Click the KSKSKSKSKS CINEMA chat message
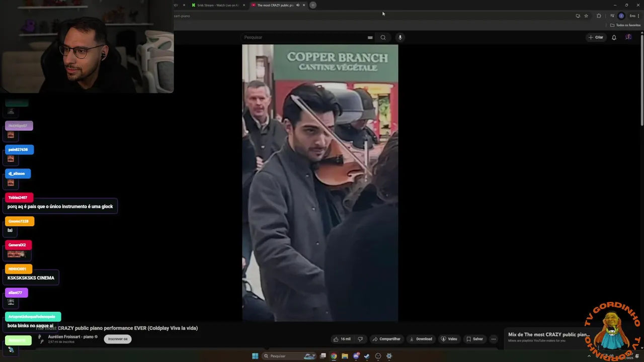The image size is (644, 362). coord(31,278)
